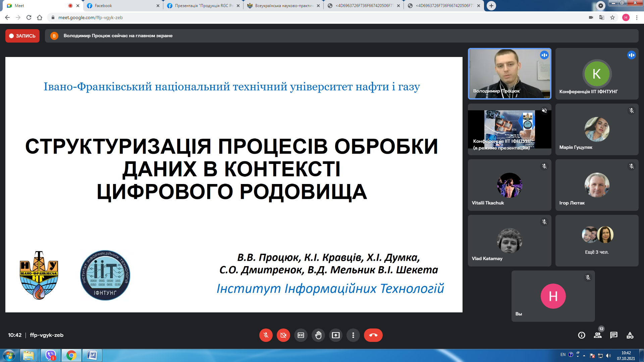Click the ЗАПИСЬ recording indicator
Viewport: 644px width, 362px height.
(22, 36)
